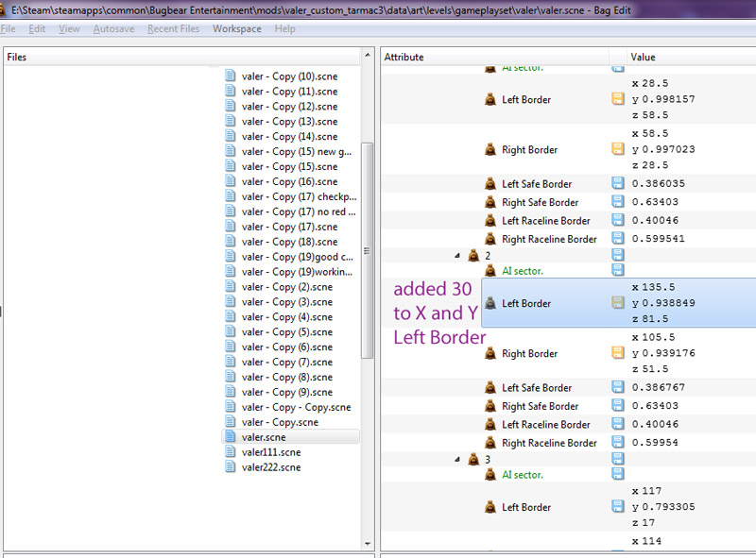The width and height of the screenshot is (756, 558).
Task: Click the save icon in node 3 row
Action: click(618, 459)
